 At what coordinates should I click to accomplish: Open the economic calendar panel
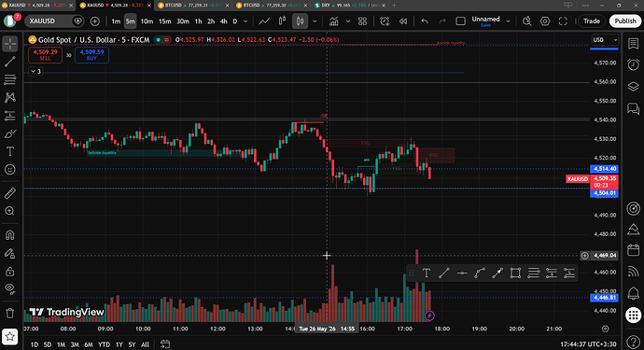tap(634, 250)
